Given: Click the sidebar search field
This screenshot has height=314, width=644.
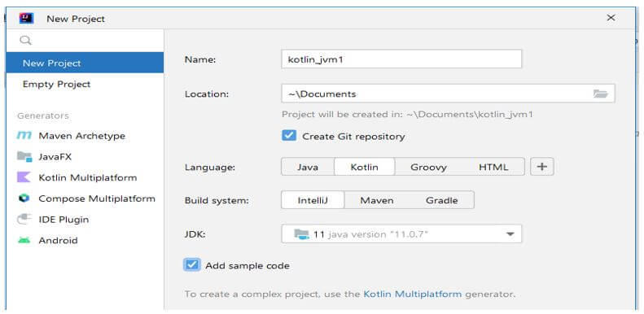Looking at the screenshot, I should 85,40.
